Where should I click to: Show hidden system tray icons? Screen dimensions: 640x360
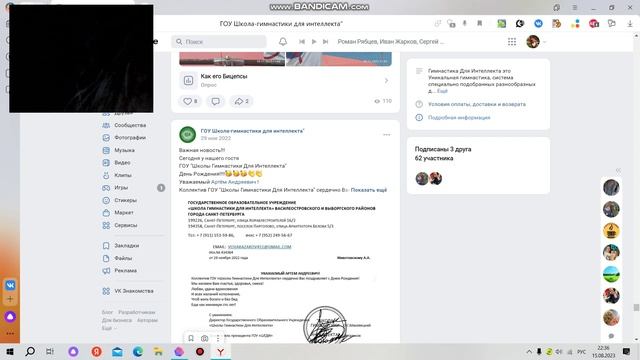tap(529, 351)
